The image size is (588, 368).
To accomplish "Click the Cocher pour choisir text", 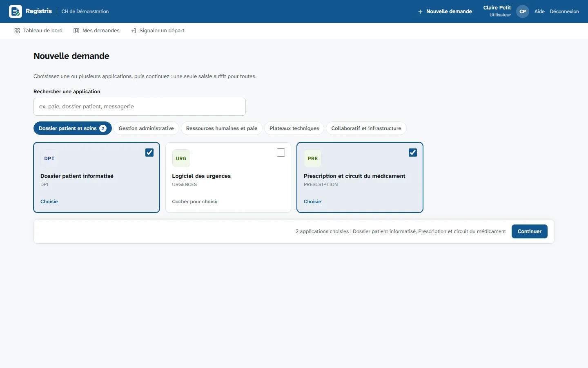I will [x=195, y=202].
